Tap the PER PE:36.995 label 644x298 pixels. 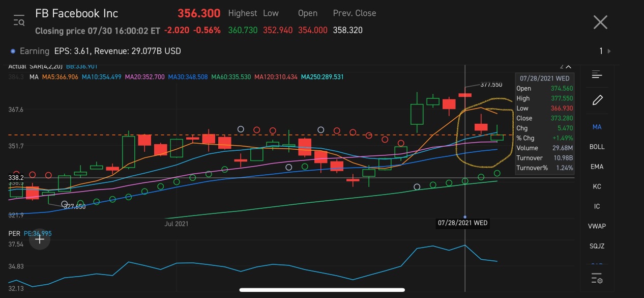click(x=30, y=233)
